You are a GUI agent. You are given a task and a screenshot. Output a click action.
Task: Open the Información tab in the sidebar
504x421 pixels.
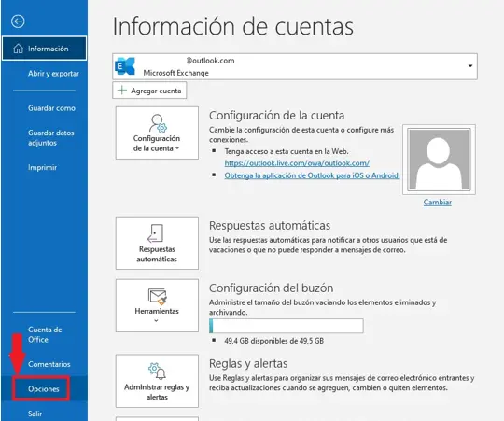click(x=45, y=49)
